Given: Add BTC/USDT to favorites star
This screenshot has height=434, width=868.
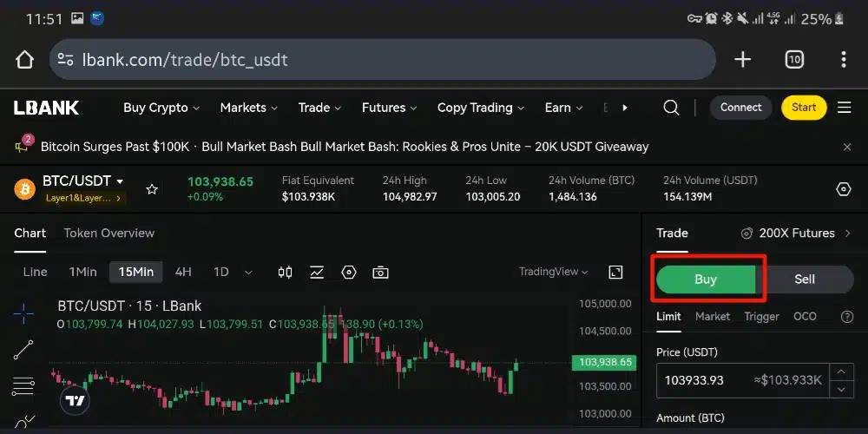Looking at the screenshot, I should pyautogui.click(x=152, y=189).
